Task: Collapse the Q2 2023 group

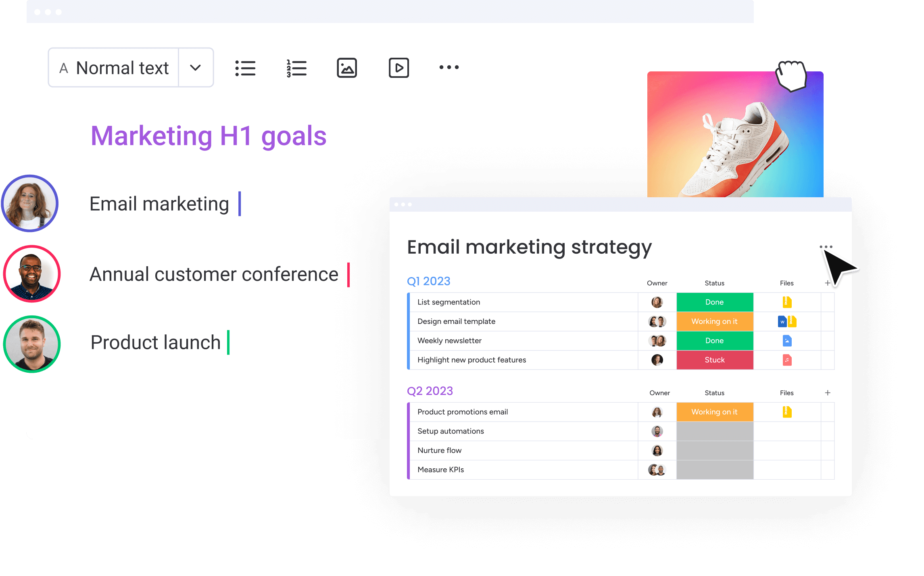Action: click(x=430, y=391)
